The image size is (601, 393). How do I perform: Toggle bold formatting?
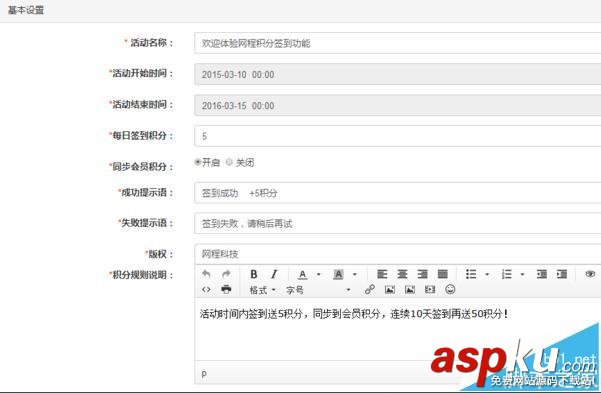coord(253,274)
